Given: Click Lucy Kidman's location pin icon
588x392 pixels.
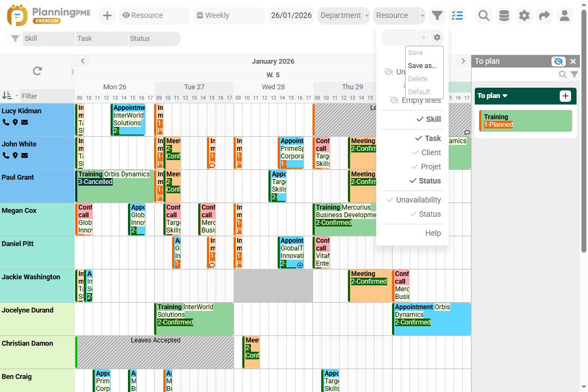Looking at the screenshot, I should pyautogui.click(x=15, y=122).
